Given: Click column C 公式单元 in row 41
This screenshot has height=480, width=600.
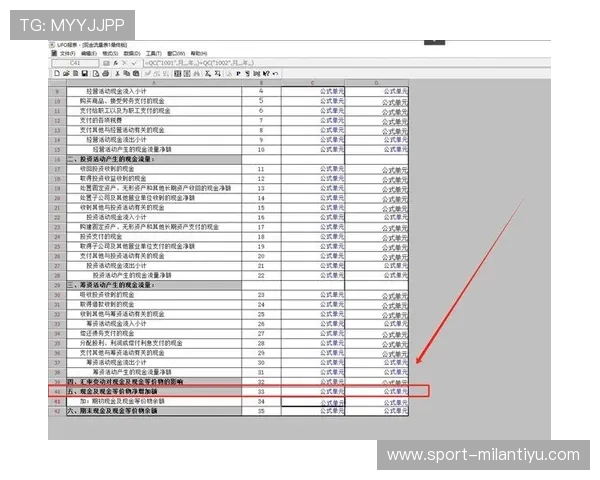Looking at the screenshot, I should tap(313, 402).
